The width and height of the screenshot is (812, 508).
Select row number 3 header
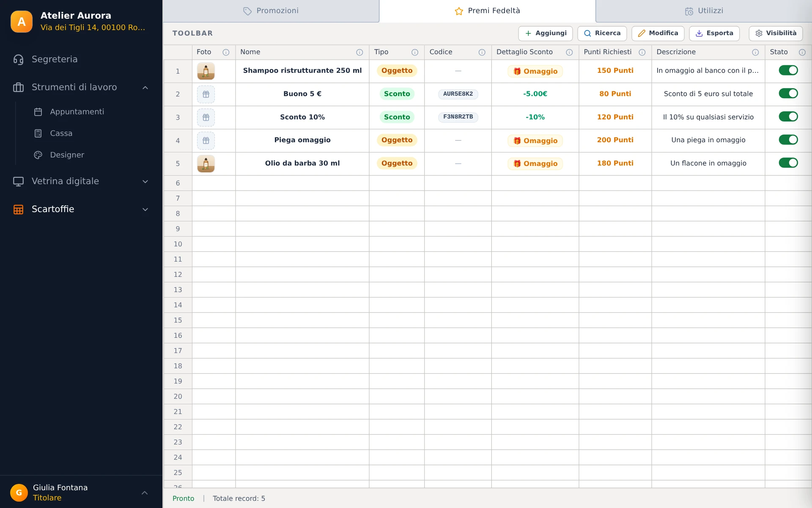pyautogui.click(x=178, y=117)
